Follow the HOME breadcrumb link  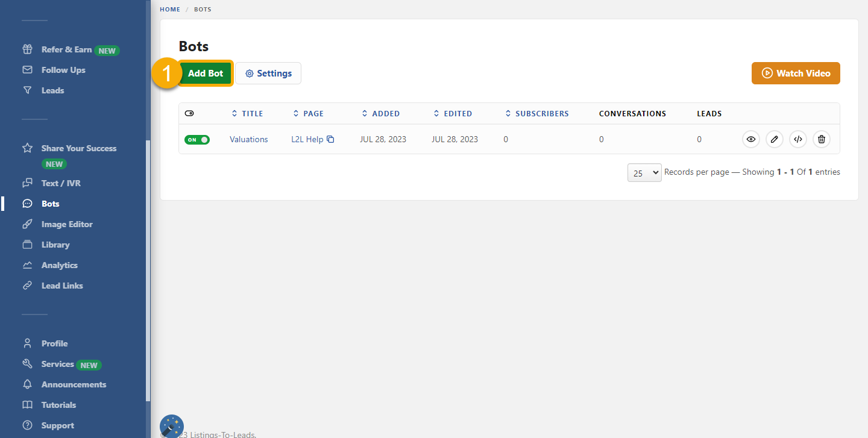point(170,10)
